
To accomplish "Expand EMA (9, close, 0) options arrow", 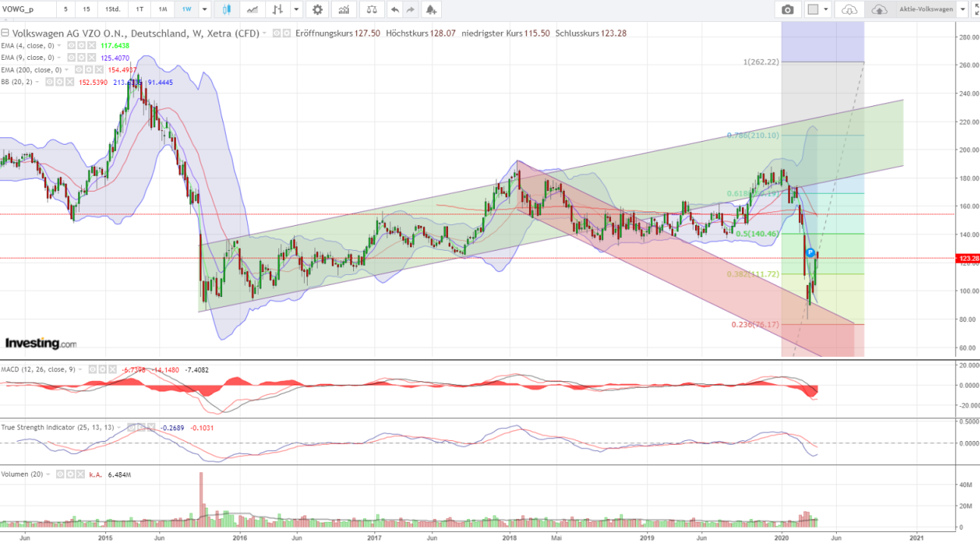I will tap(59, 58).
